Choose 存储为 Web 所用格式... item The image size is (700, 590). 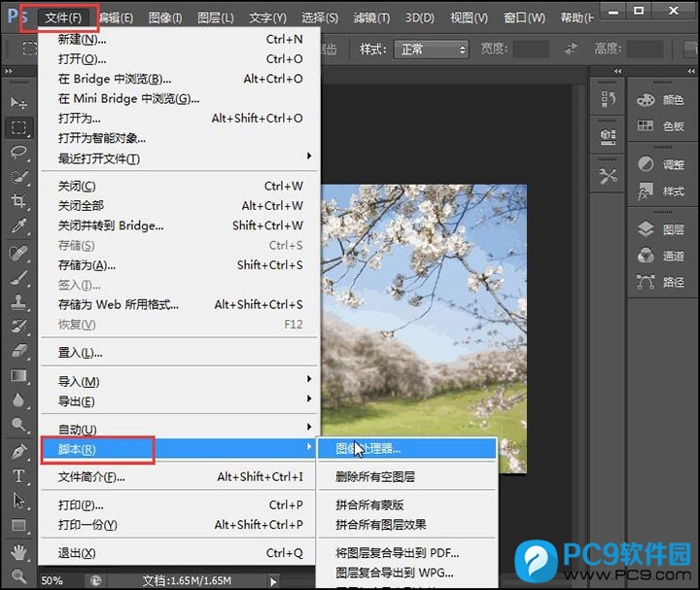(x=179, y=304)
